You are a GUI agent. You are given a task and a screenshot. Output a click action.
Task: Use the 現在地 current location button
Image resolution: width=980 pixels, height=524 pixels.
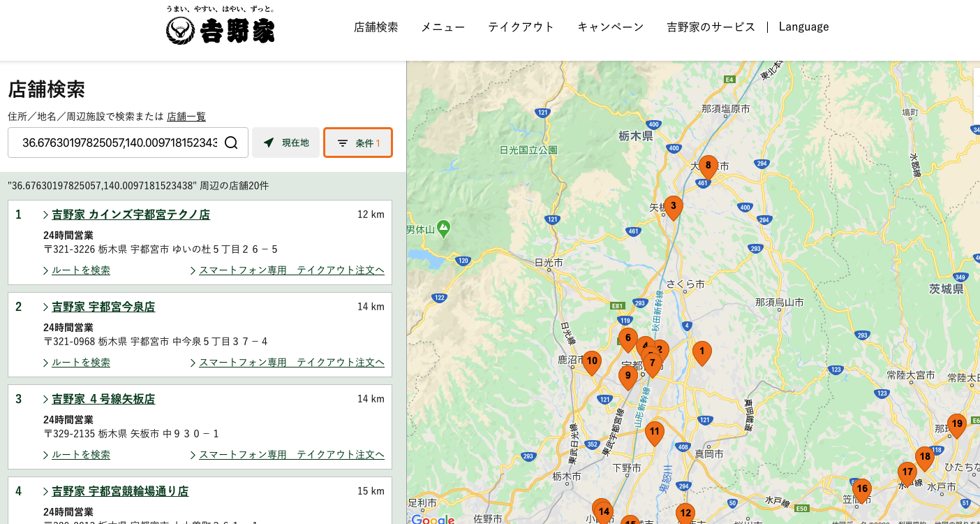286,143
